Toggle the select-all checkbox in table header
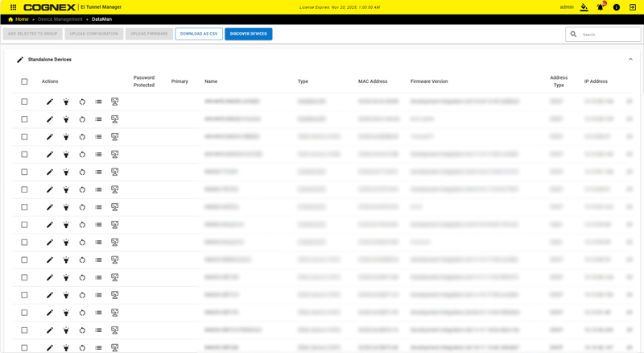Screen dimensions: 644x353 tap(24, 81)
